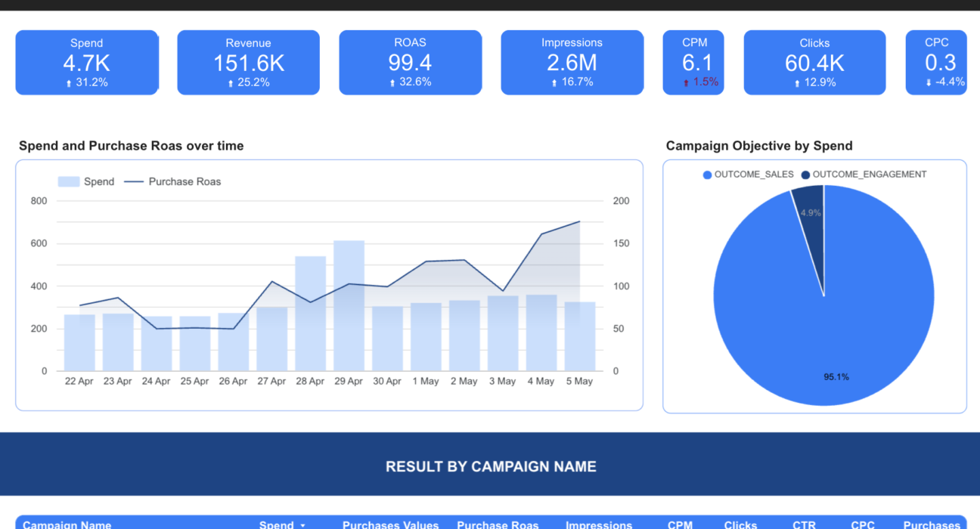Click the 'RESULT BY CAMPAIGN NAME' banner text
The width and height of the screenshot is (980, 529).
tap(491, 466)
